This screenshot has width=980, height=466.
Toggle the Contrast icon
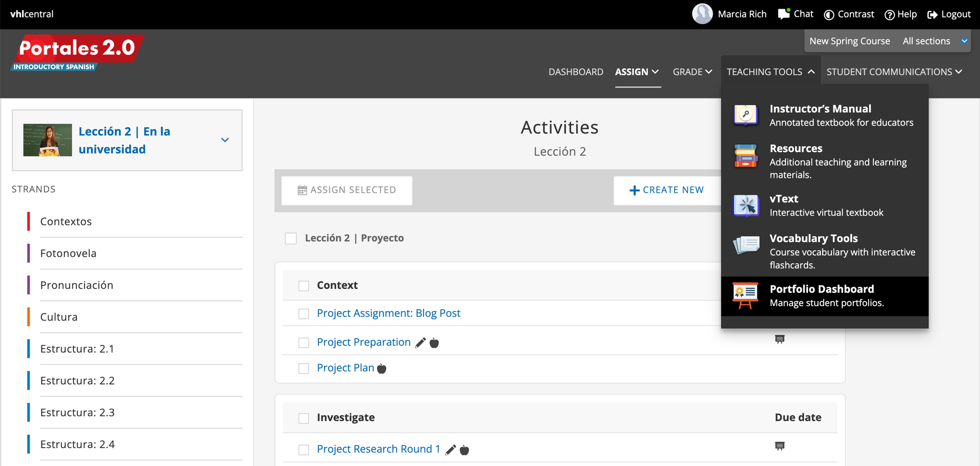(x=829, y=15)
